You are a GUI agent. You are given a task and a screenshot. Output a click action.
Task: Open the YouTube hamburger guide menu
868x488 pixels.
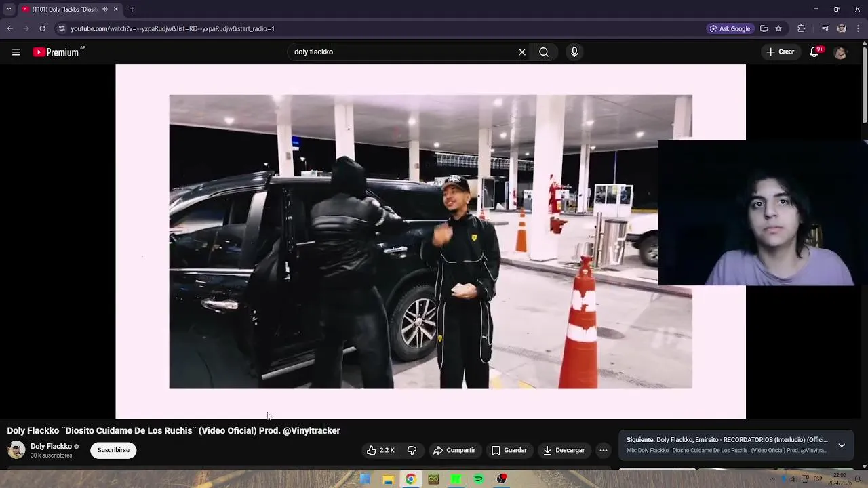click(16, 52)
